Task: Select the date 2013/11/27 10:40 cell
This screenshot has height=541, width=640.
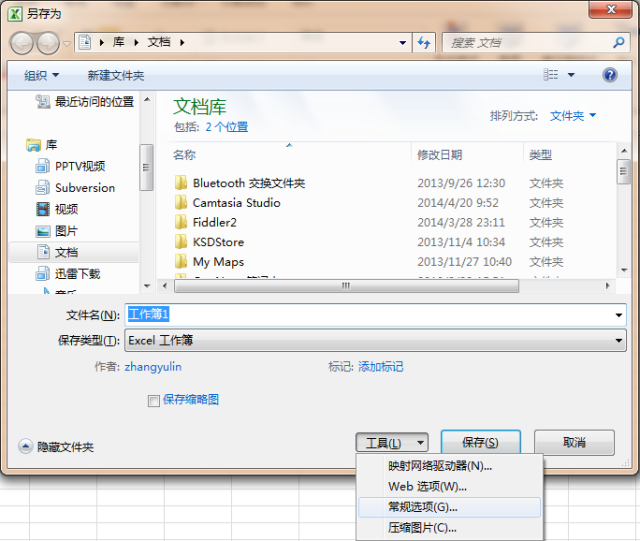Action: pyautogui.click(x=464, y=261)
